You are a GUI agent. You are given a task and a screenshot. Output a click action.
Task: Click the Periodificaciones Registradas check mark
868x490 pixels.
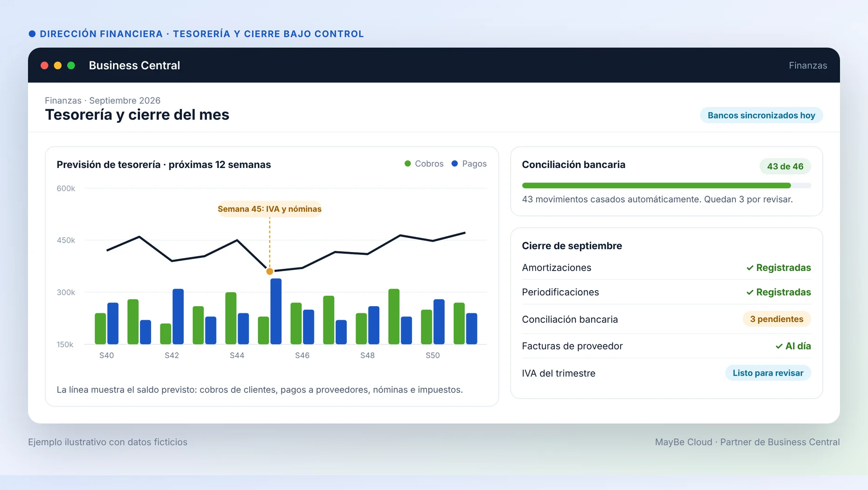pos(750,292)
